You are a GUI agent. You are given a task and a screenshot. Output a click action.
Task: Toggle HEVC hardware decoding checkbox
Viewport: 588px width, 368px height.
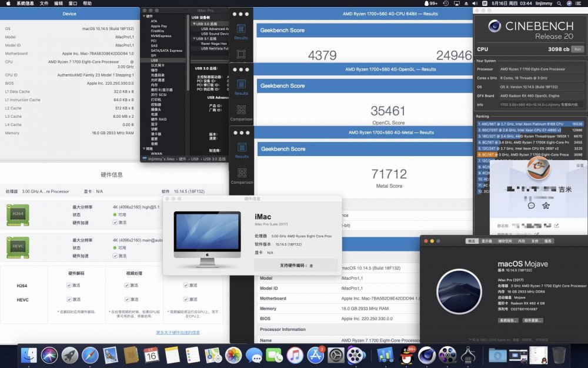(x=69, y=299)
